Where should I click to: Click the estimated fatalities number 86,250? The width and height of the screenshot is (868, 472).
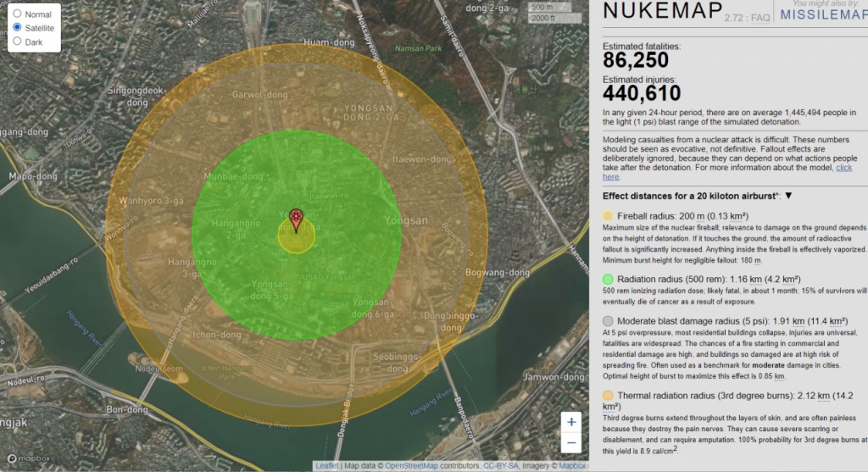click(x=636, y=60)
